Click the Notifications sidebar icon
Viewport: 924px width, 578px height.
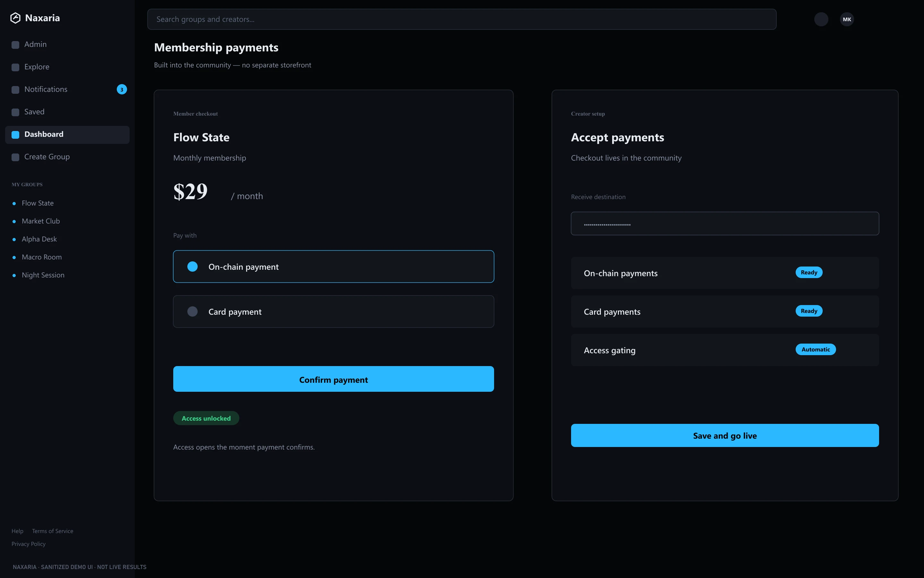15,90
